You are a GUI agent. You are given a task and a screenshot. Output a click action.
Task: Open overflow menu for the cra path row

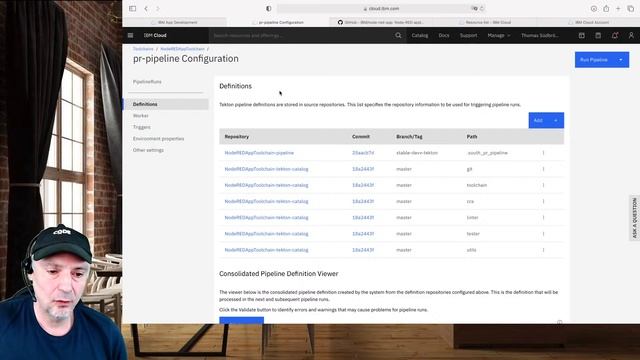point(543,201)
